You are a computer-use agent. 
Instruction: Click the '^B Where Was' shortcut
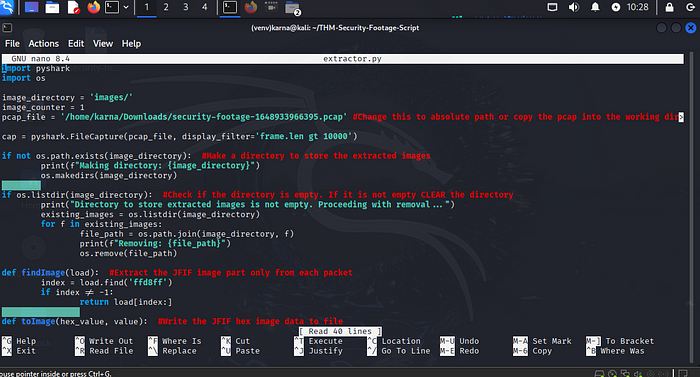[615, 351]
